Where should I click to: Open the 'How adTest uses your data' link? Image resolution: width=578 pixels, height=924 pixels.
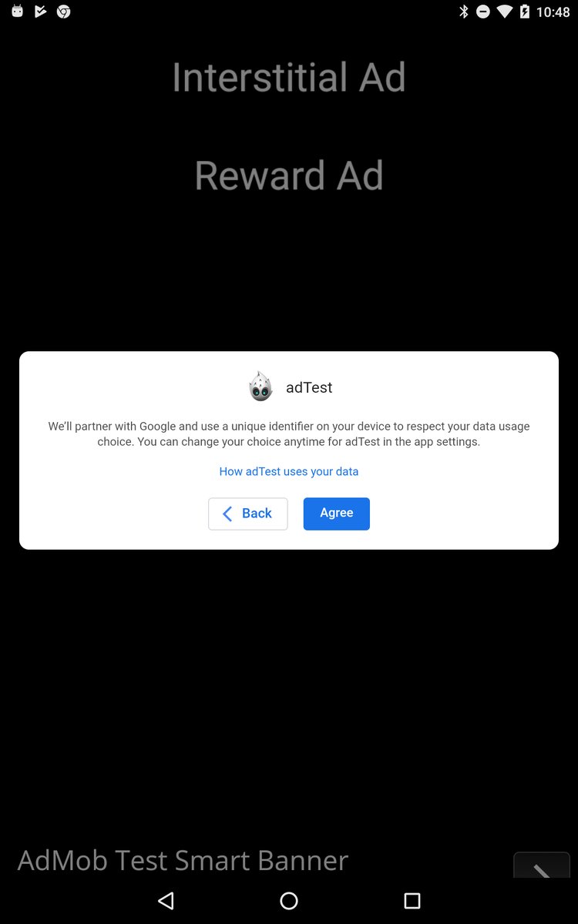(289, 471)
